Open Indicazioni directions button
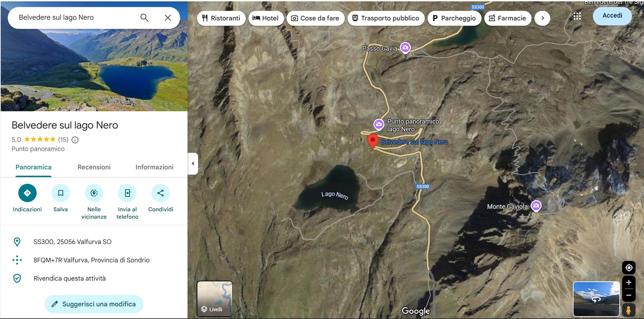644x319 pixels. coord(27,193)
